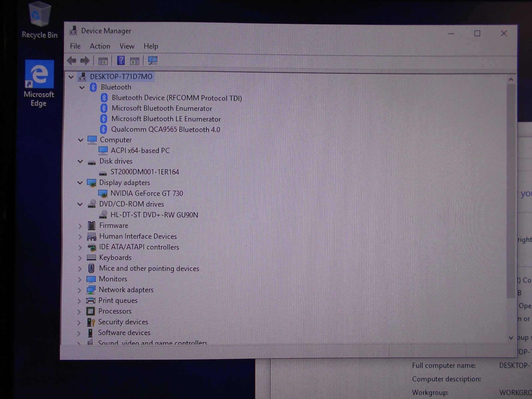Select the Print queues printer icon
This screenshot has height=399, width=532.
(91, 301)
